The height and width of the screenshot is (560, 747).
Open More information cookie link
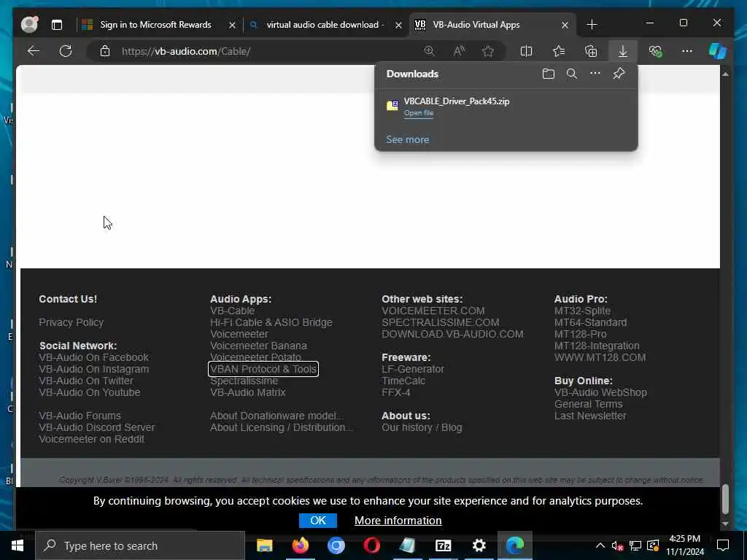click(398, 521)
